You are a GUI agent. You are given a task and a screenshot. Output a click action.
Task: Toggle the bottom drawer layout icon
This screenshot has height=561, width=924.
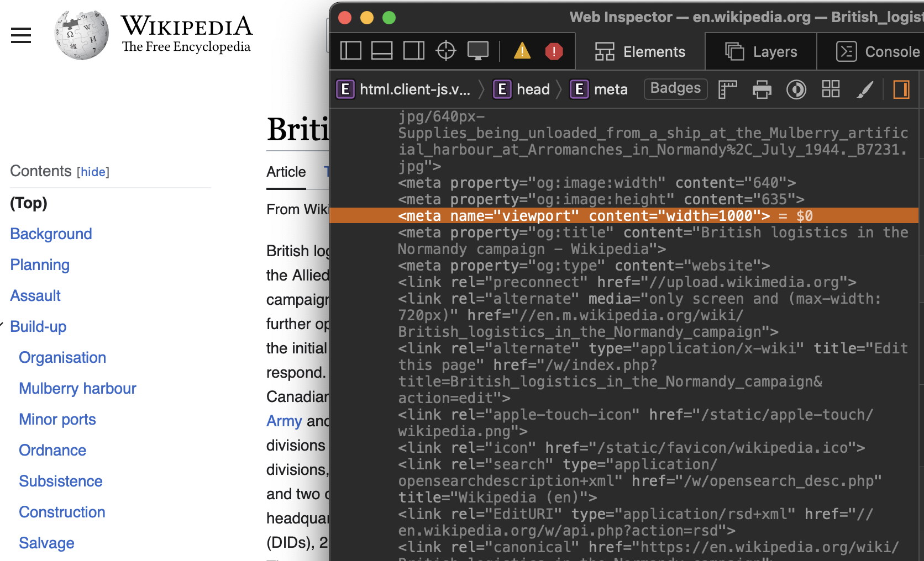382,50
